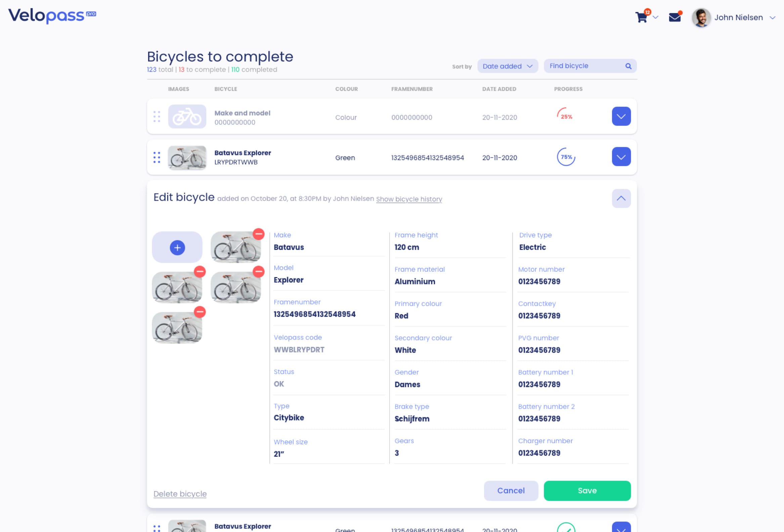The image size is (784, 532).
Task: Click the Velopass pro logo
Action: pos(52,16)
